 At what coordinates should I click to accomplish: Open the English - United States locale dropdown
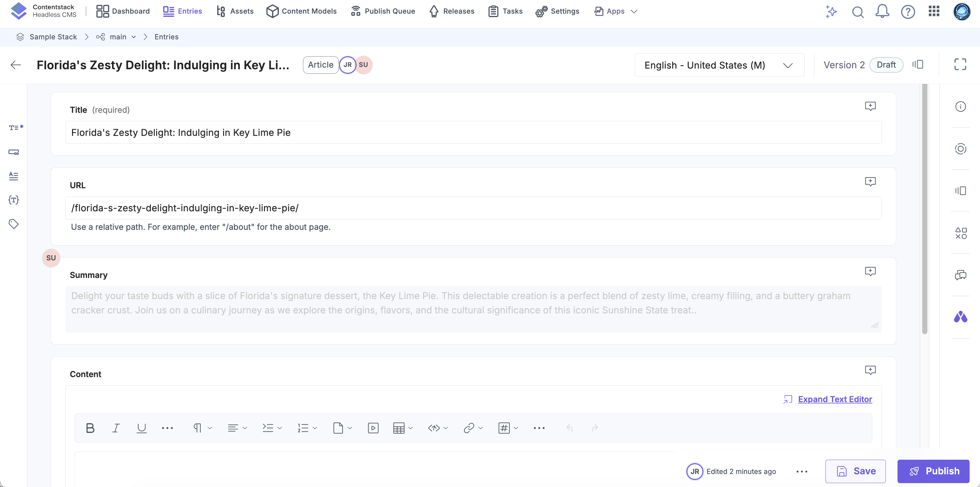coord(719,65)
